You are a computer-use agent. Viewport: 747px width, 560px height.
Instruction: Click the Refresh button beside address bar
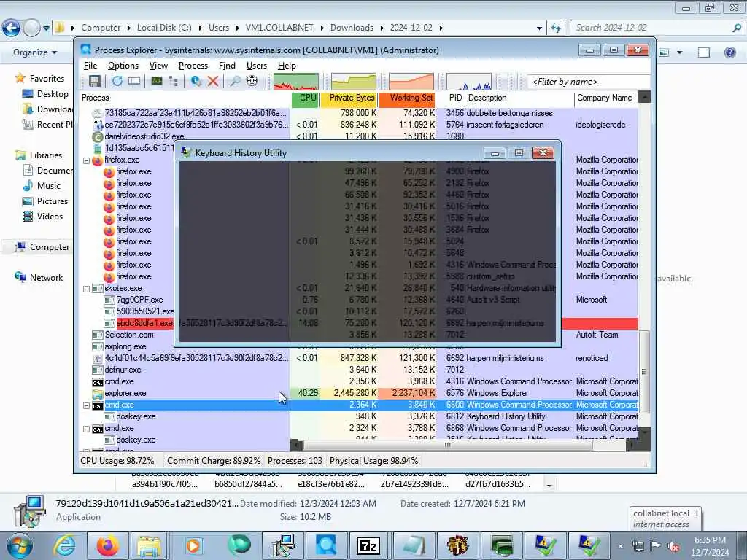[x=555, y=28]
